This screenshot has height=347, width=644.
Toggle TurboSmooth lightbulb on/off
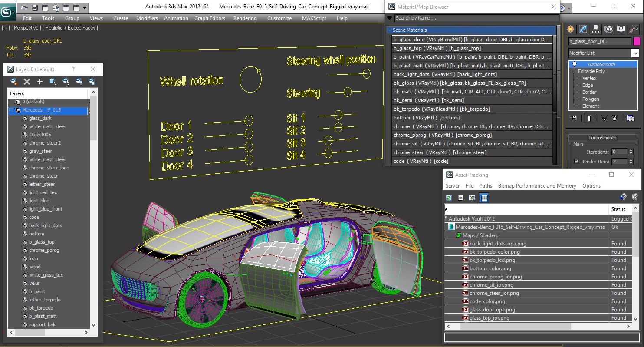tap(575, 64)
